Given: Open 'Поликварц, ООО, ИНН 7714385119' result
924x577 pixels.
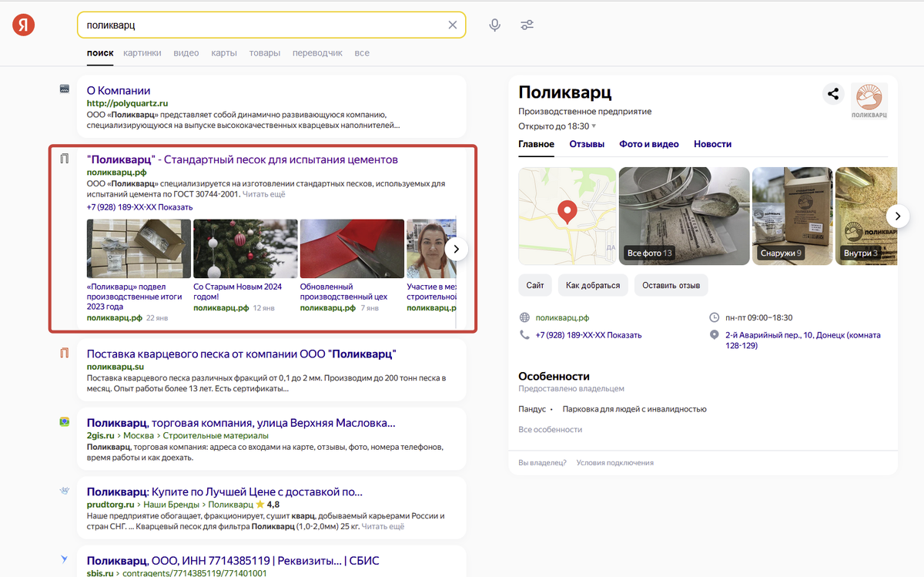Looking at the screenshot, I should pyautogui.click(x=233, y=560).
